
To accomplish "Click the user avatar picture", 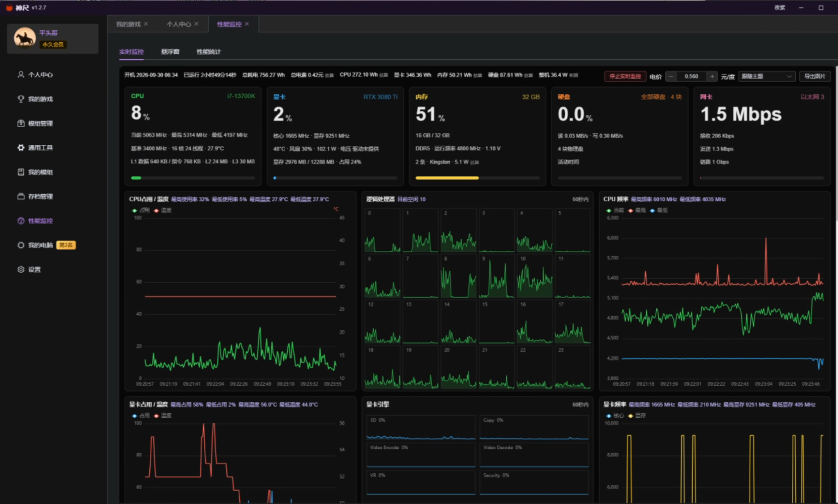I will click(25, 38).
